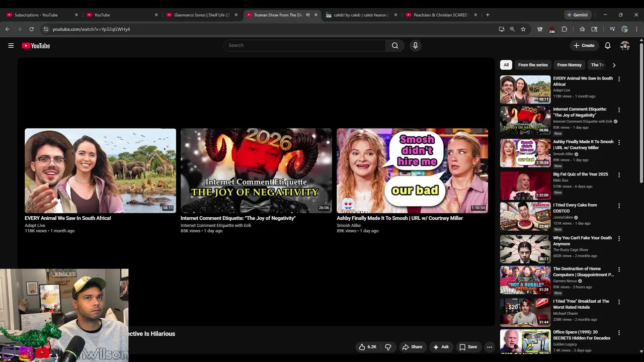Go to the YouTube home logo
The height and width of the screenshot is (362, 644).
pos(36,45)
